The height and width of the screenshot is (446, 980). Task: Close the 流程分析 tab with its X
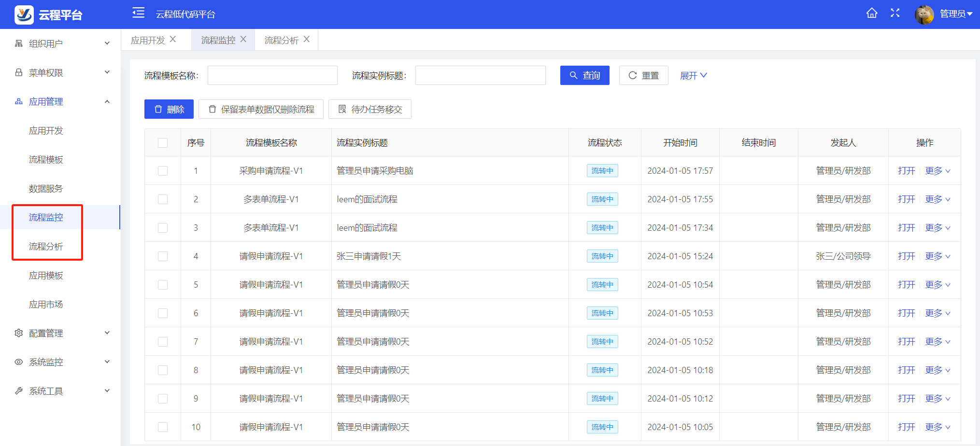pyautogui.click(x=307, y=39)
